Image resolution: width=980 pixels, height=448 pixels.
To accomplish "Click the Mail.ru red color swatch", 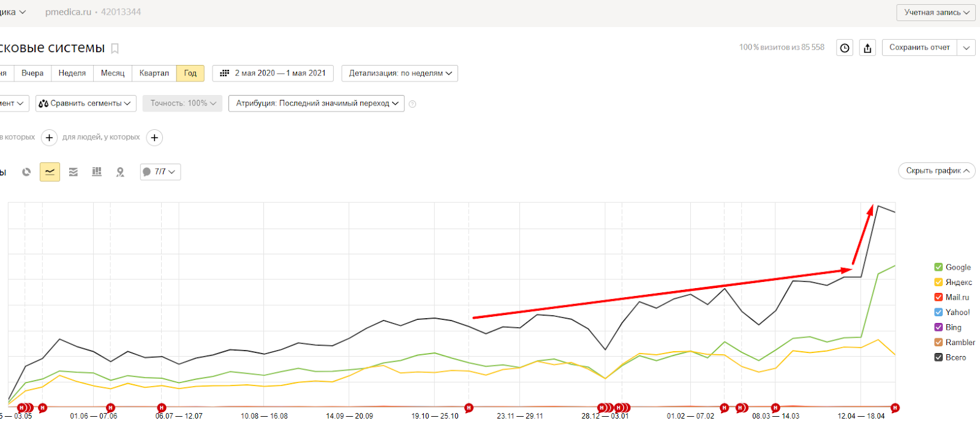I will pyautogui.click(x=938, y=297).
